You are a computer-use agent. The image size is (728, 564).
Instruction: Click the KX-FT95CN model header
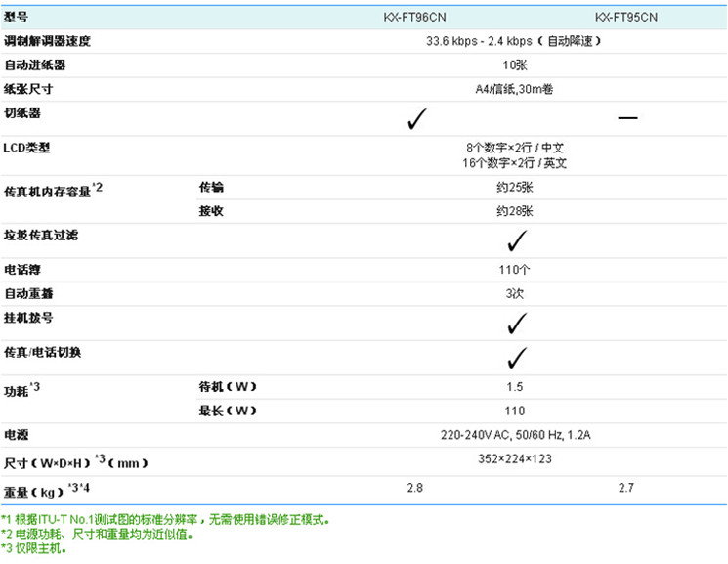coord(625,18)
